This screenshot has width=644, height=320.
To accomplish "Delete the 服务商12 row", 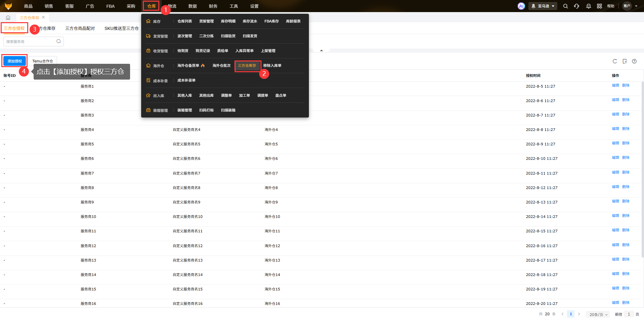I will tap(626, 245).
